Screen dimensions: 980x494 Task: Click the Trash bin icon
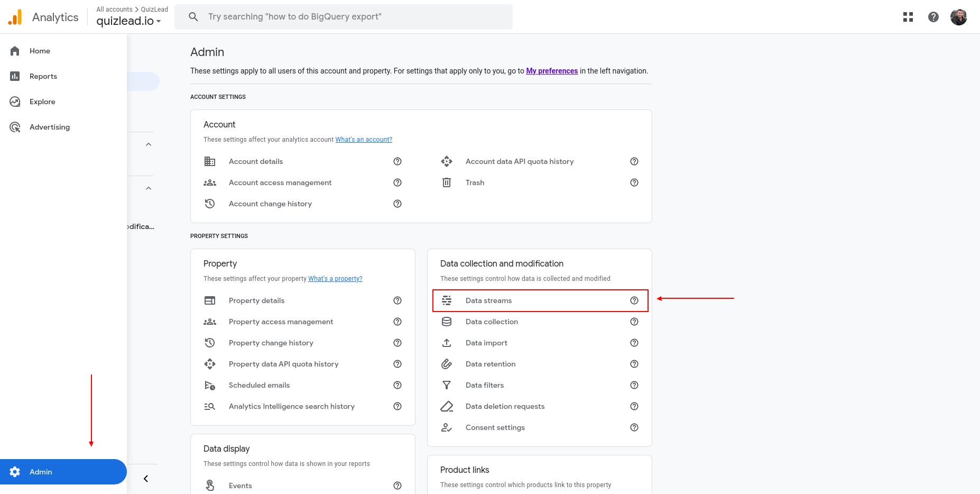pos(447,182)
